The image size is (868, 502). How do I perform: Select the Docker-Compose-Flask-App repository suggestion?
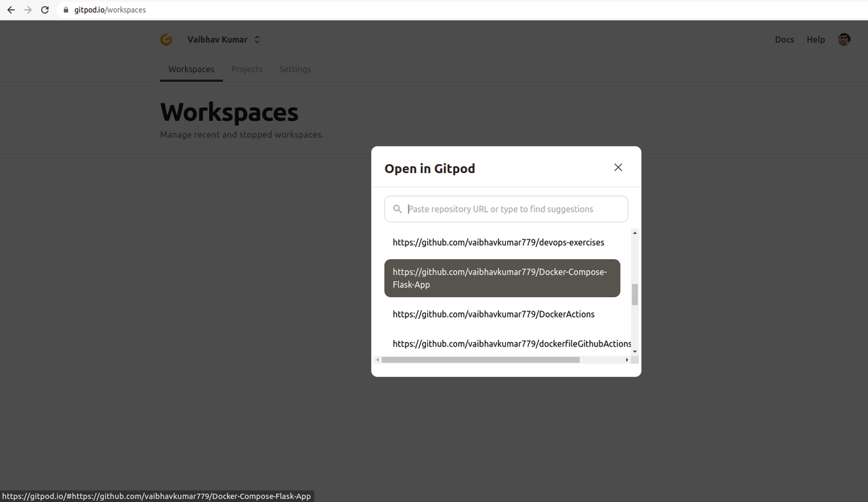[502, 278]
